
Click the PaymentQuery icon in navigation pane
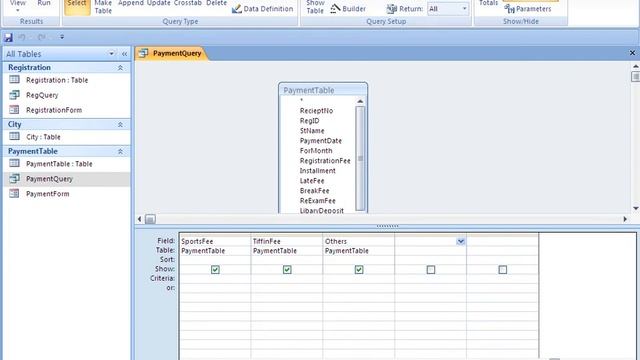(x=14, y=178)
